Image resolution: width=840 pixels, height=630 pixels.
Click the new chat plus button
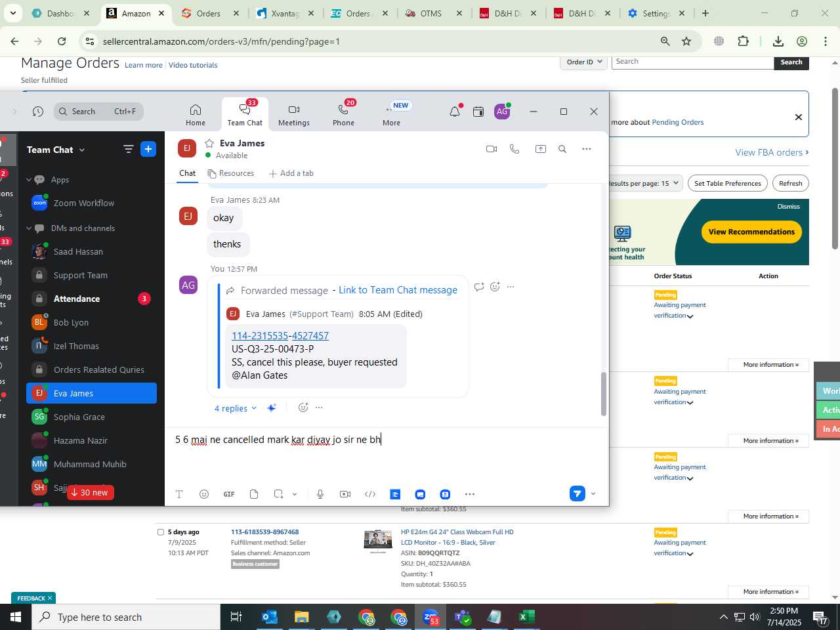[x=148, y=149]
